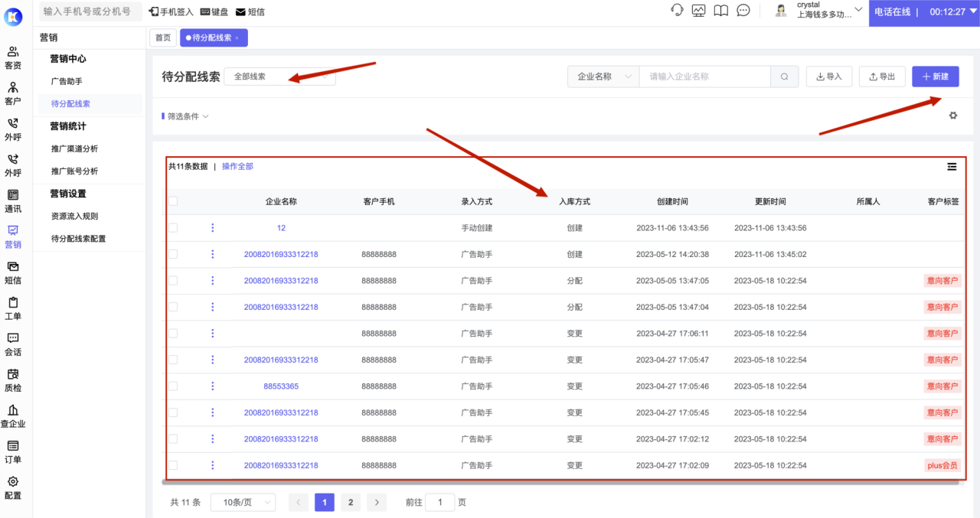Switch to the 首页 tab
980x518 pixels.
pyautogui.click(x=163, y=37)
